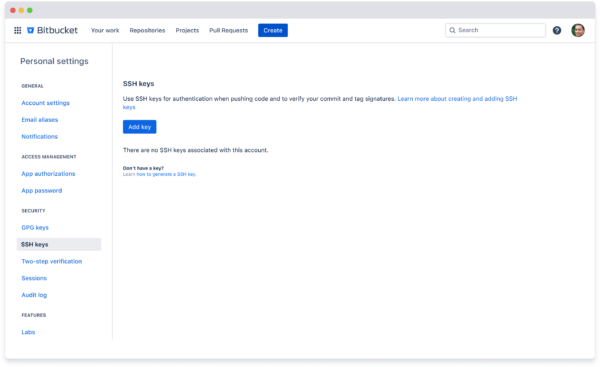Go to Projects in the top navigation

pos(187,30)
